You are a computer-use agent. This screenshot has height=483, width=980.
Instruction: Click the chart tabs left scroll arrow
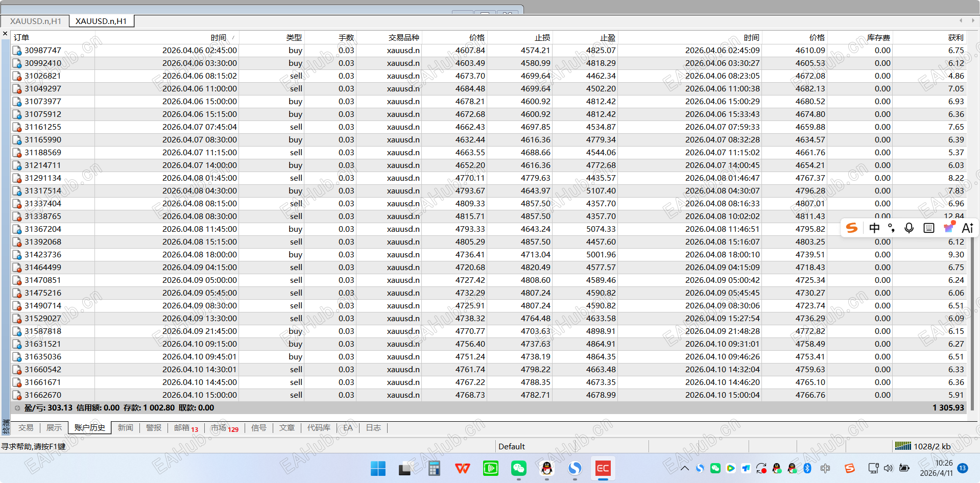tap(961, 20)
